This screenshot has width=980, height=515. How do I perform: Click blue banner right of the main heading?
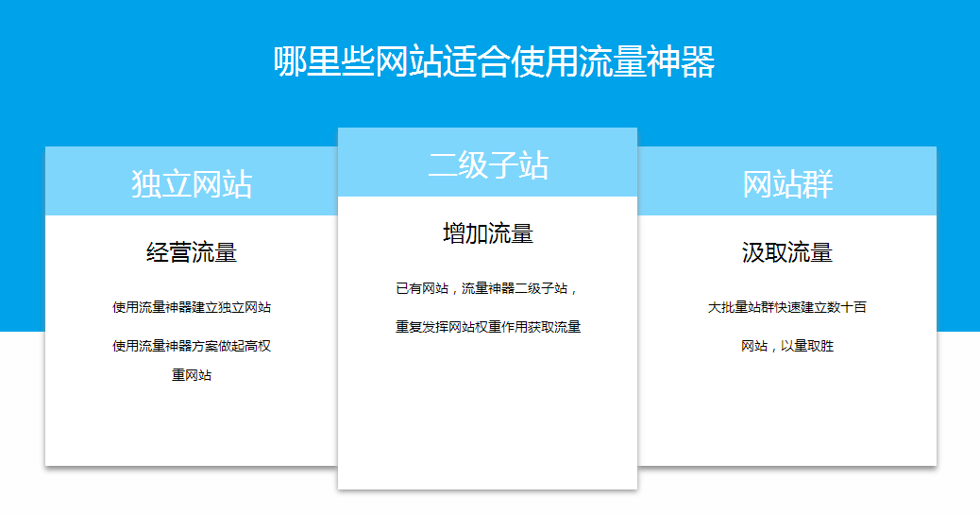click(850, 62)
